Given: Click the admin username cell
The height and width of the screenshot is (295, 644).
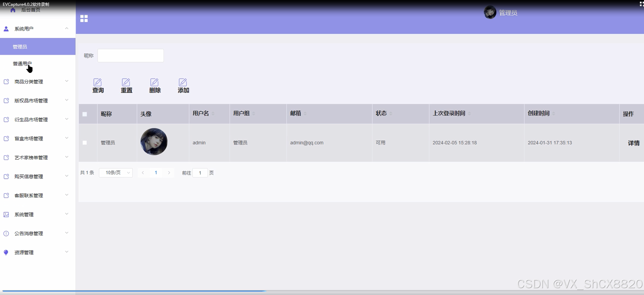Looking at the screenshot, I should point(199,143).
